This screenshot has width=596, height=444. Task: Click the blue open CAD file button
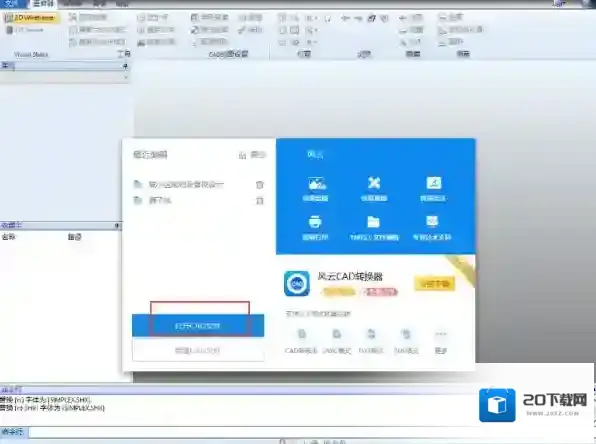point(198,326)
